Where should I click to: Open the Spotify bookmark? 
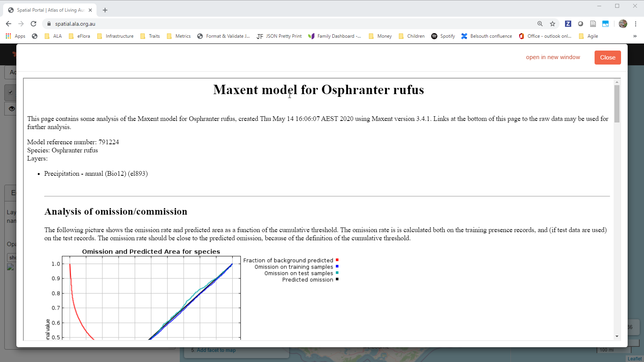(x=443, y=36)
